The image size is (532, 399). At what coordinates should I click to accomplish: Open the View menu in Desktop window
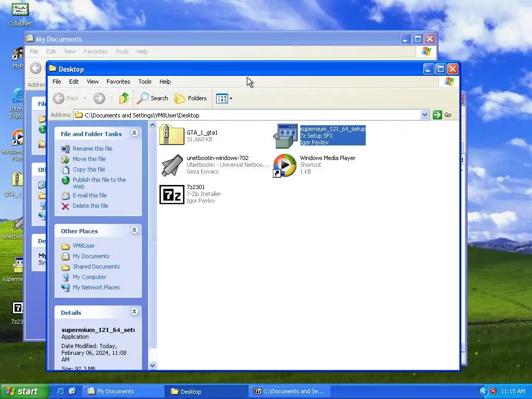coord(92,82)
